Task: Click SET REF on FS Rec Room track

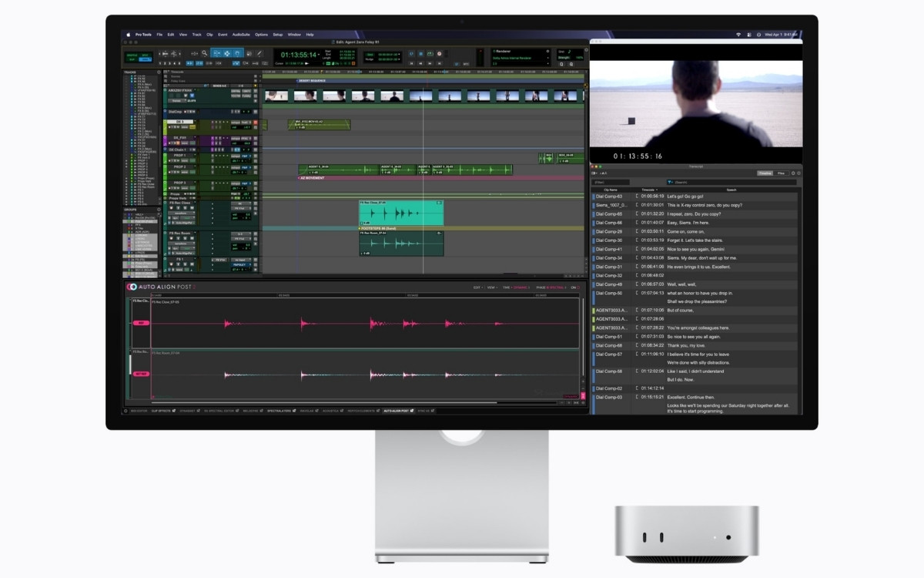Action: click(141, 374)
